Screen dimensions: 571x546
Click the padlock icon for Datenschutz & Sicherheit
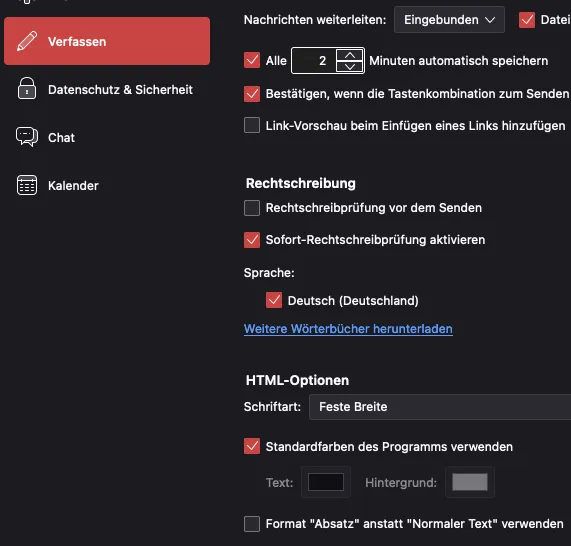(x=27, y=89)
